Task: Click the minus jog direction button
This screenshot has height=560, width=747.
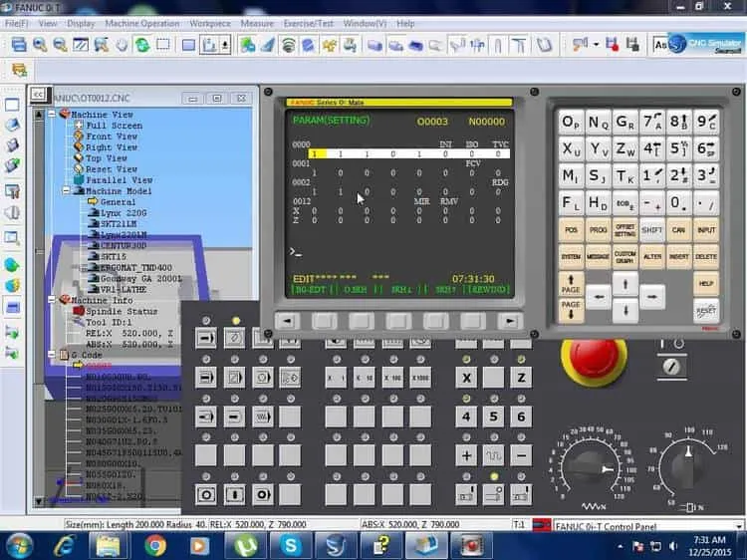Action: point(521,455)
